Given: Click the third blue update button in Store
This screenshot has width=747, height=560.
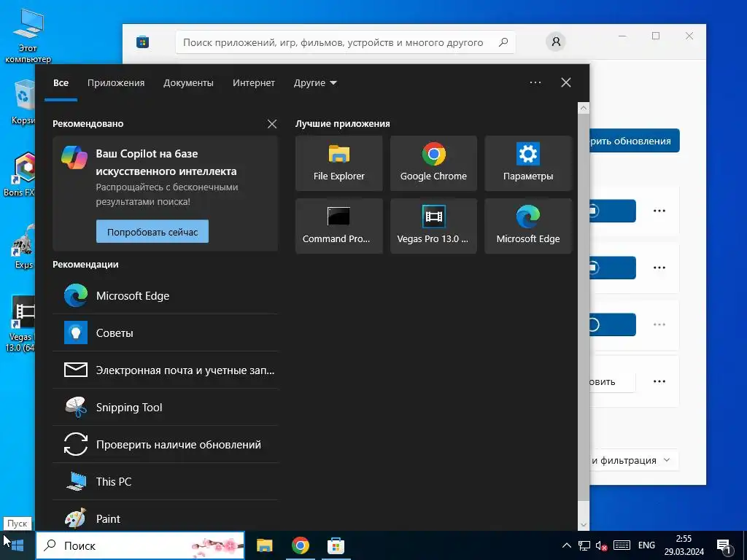Looking at the screenshot, I should (613, 324).
